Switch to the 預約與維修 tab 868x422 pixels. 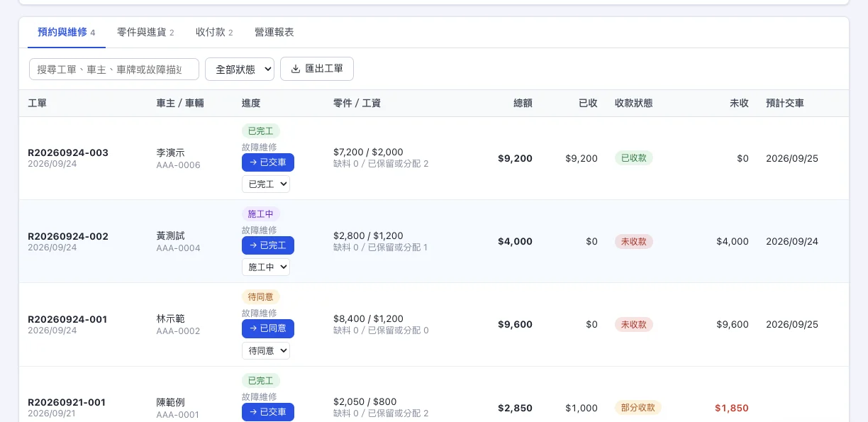67,32
